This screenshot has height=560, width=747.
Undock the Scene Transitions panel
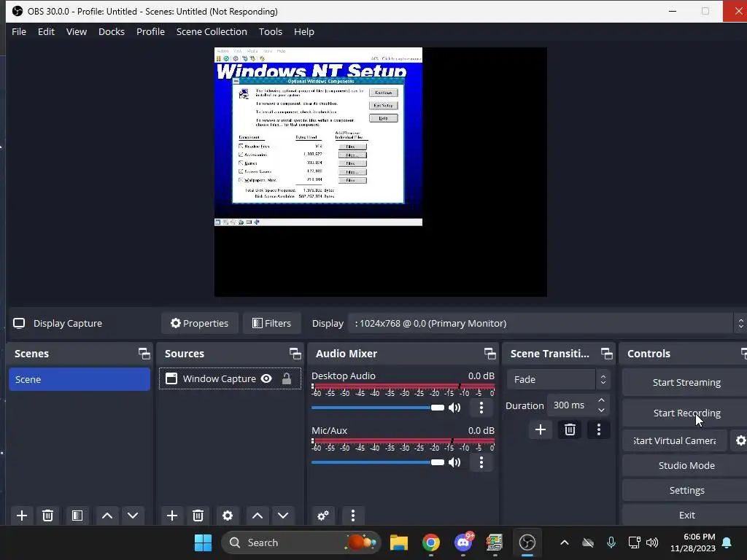point(606,354)
